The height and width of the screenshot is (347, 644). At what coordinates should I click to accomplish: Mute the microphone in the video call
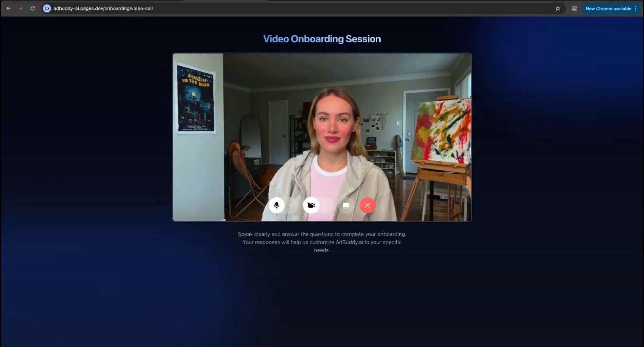pyautogui.click(x=276, y=205)
